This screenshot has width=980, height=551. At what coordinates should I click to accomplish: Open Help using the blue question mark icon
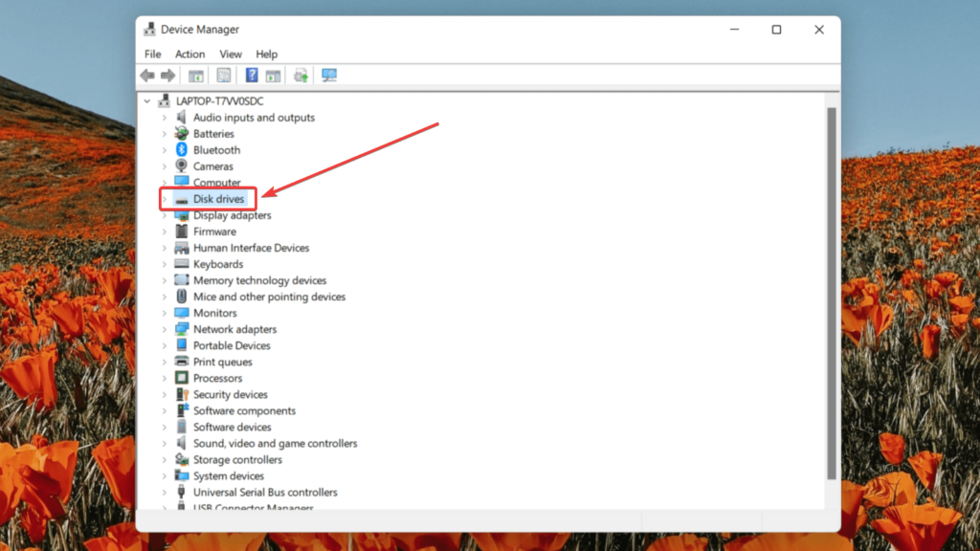coord(253,75)
